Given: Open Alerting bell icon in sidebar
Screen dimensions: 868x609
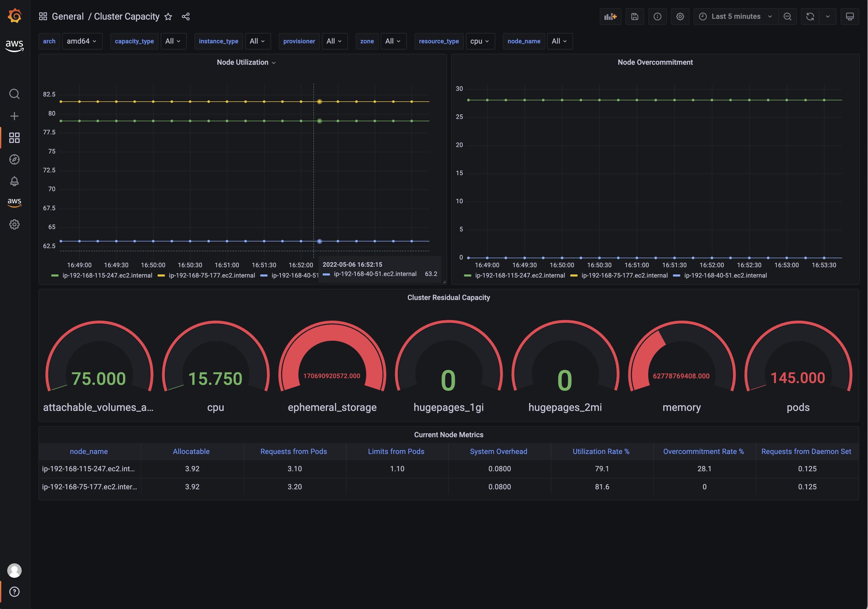Looking at the screenshot, I should [x=14, y=181].
